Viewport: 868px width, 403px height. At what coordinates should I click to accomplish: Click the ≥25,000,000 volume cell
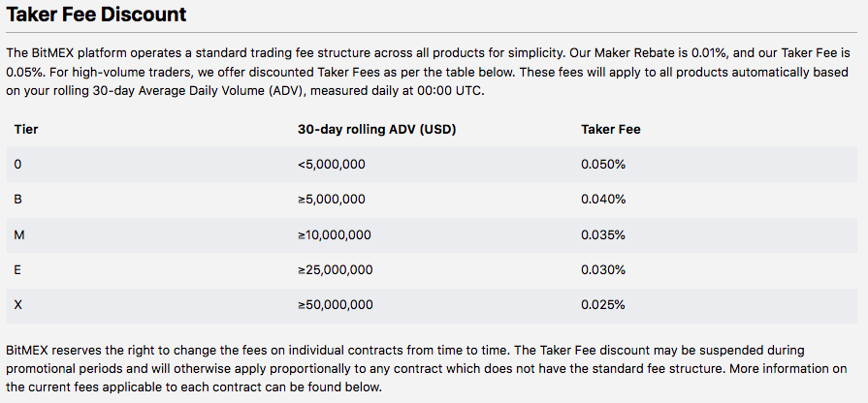point(335,269)
